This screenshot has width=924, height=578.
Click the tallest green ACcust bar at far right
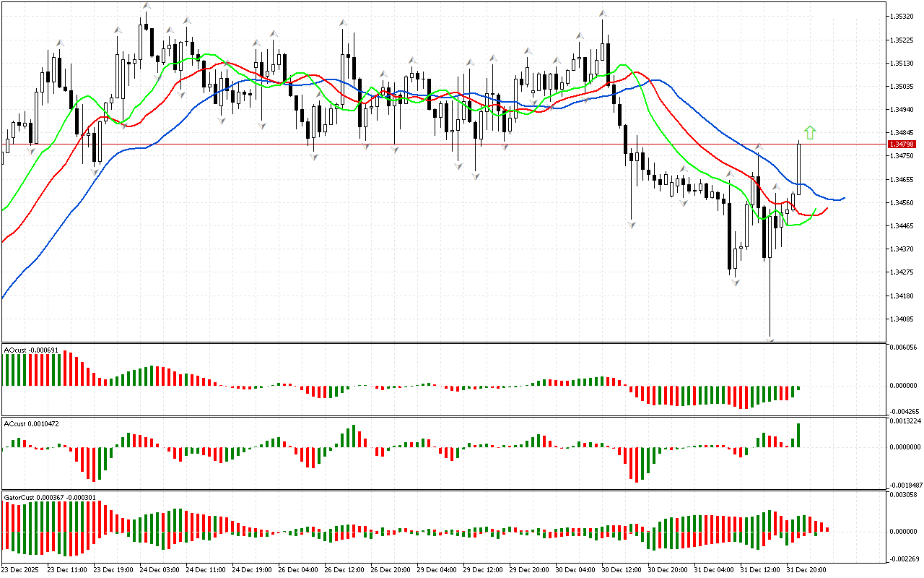tap(799, 434)
